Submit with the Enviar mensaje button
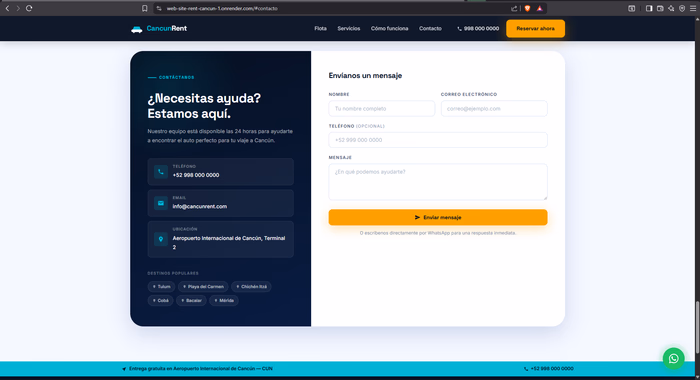 (x=438, y=217)
